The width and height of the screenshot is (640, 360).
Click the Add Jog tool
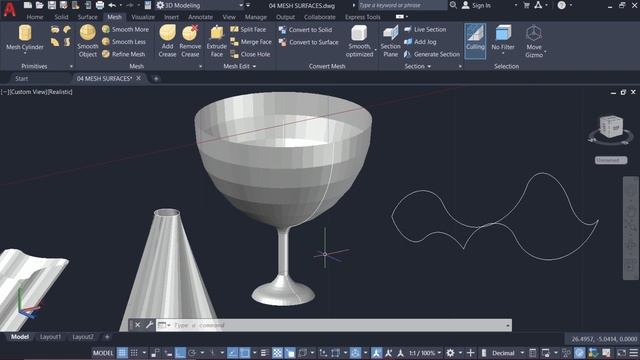[420, 42]
